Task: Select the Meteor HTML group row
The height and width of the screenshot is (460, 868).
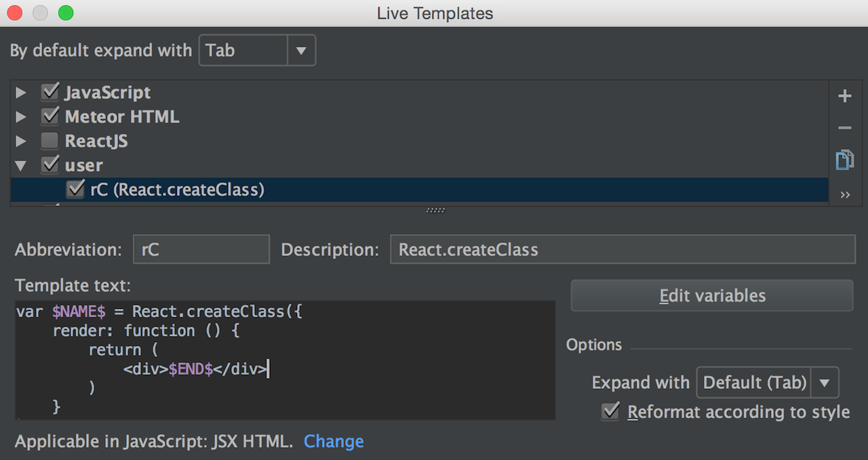Action: 420,117
